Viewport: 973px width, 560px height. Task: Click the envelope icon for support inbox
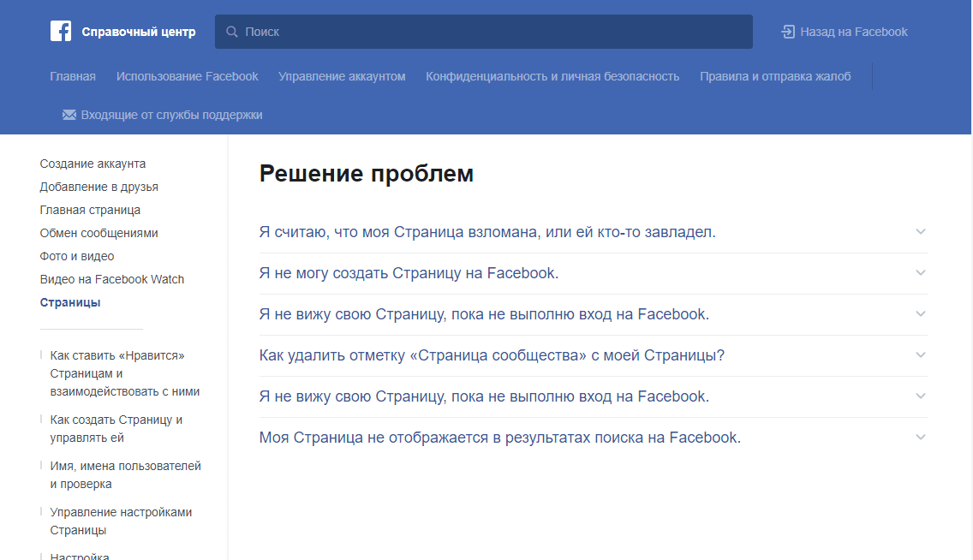[x=69, y=115]
